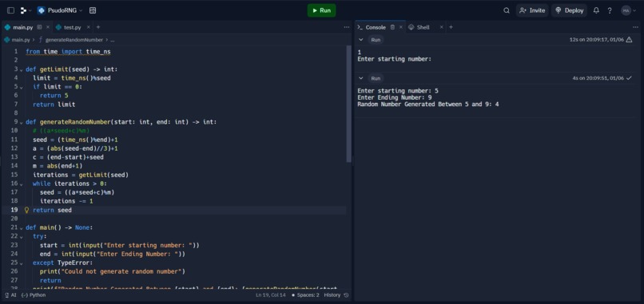Clear console with the trash icon

click(x=392, y=27)
